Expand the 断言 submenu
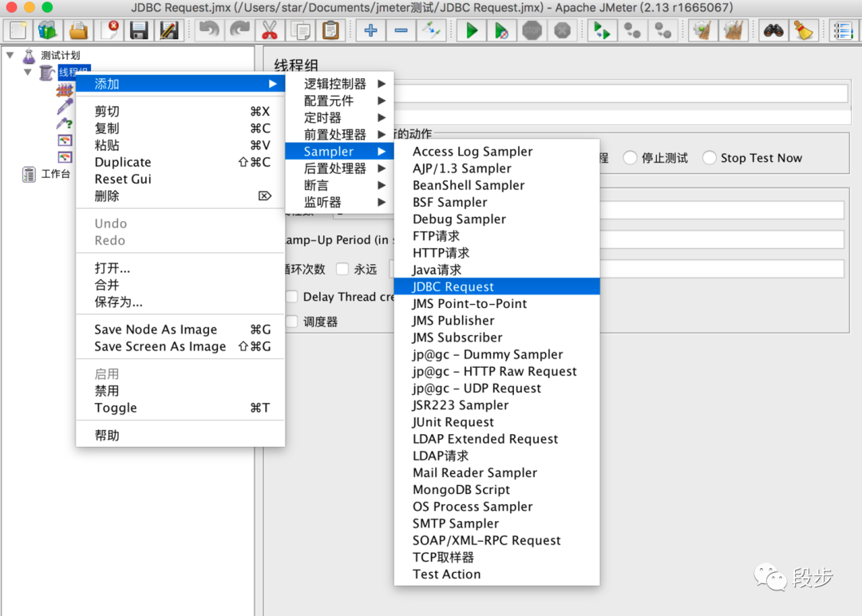862x616 pixels. pyautogui.click(x=340, y=185)
